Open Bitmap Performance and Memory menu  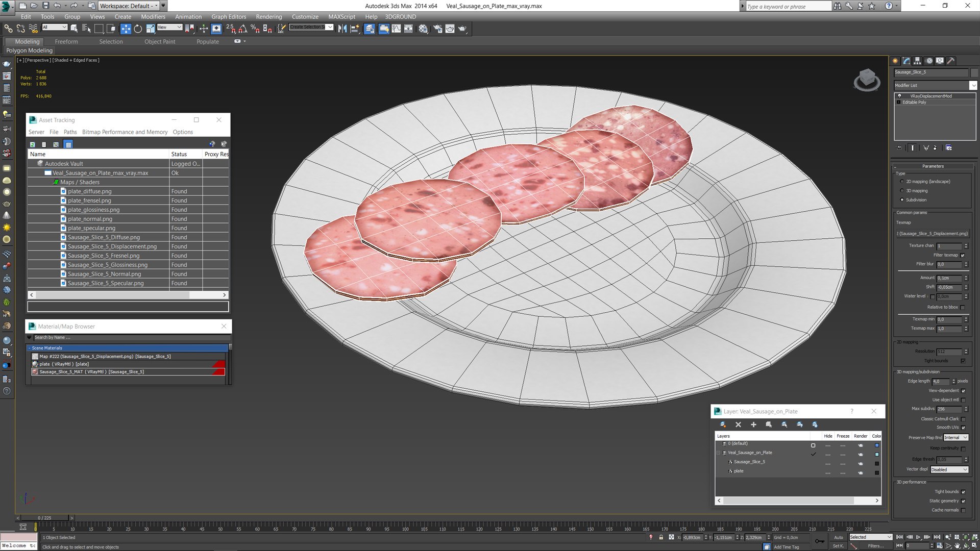point(125,132)
